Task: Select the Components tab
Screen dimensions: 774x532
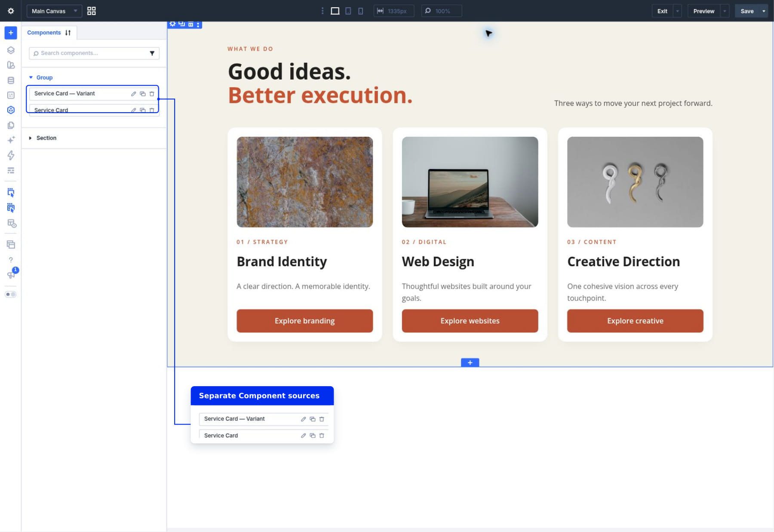Action: (x=49, y=33)
